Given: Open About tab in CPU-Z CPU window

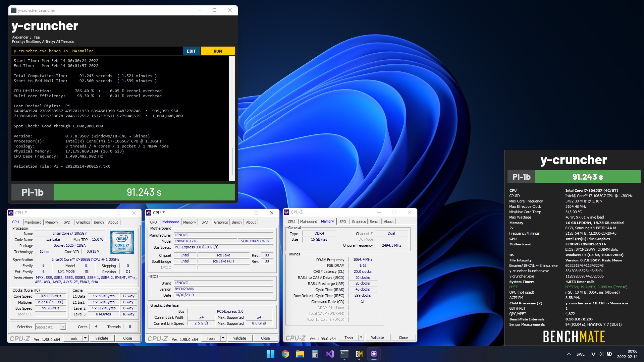Looking at the screenshot, I should pos(113,222).
